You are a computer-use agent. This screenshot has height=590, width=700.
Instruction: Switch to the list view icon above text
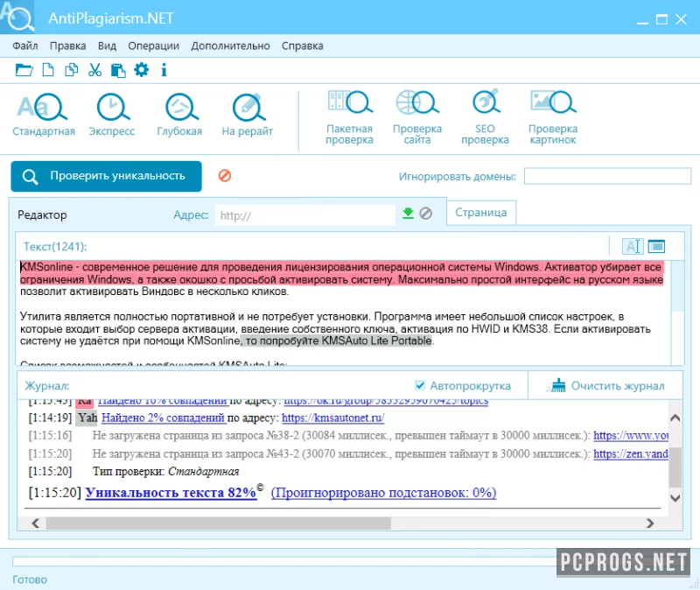pyautogui.click(x=656, y=246)
